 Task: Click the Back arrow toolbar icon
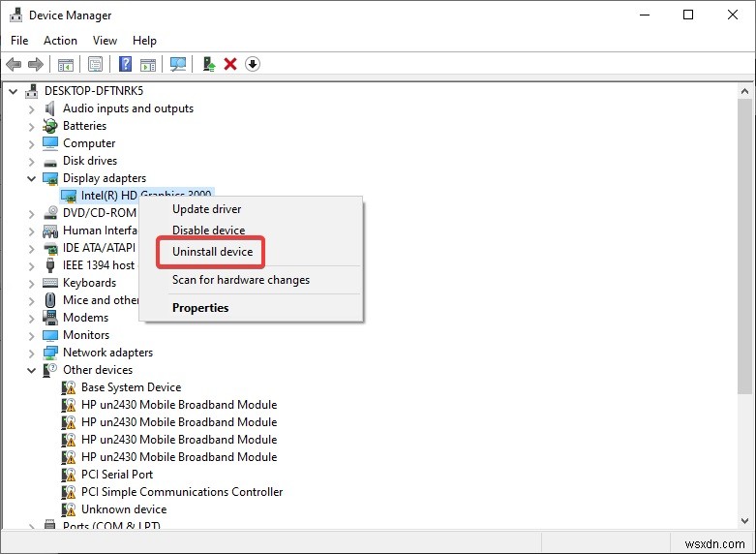tap(14, 64)
